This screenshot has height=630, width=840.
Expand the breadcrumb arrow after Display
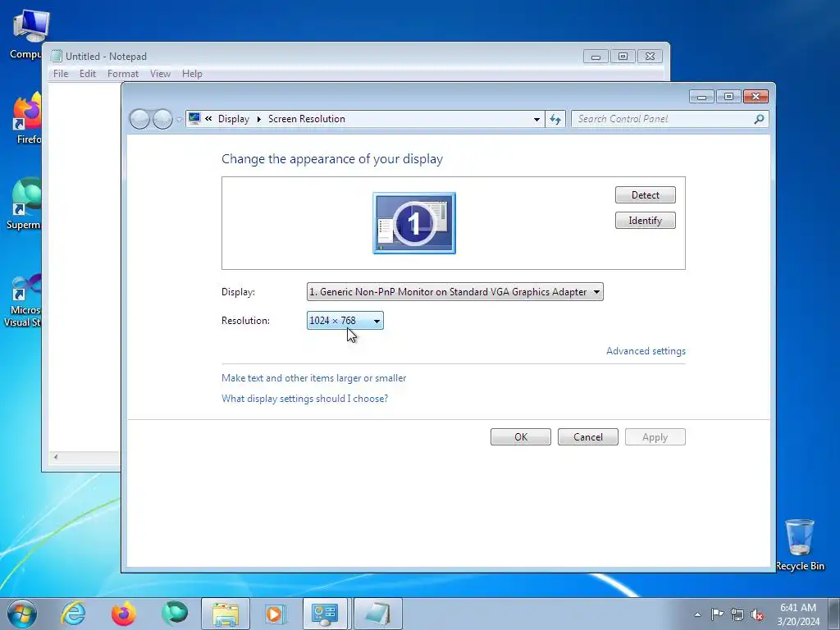point(258,119)
